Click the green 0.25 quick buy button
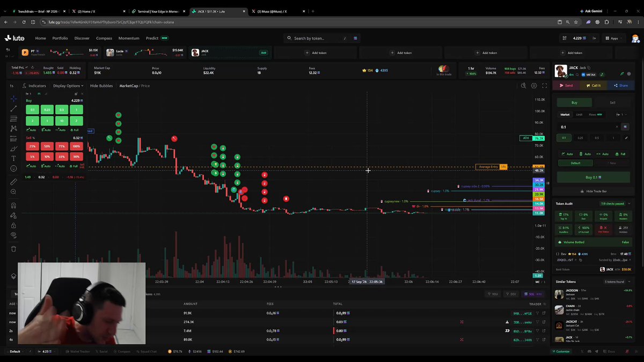The width and height of the screenshot is (644, 362). 47,109
